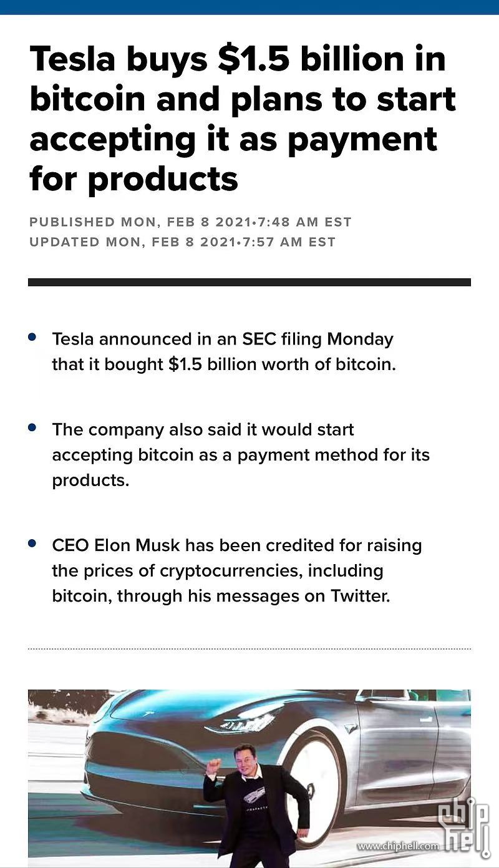
Task: Click the SEC filing bullet summary text
Action: tap(224, 352)
